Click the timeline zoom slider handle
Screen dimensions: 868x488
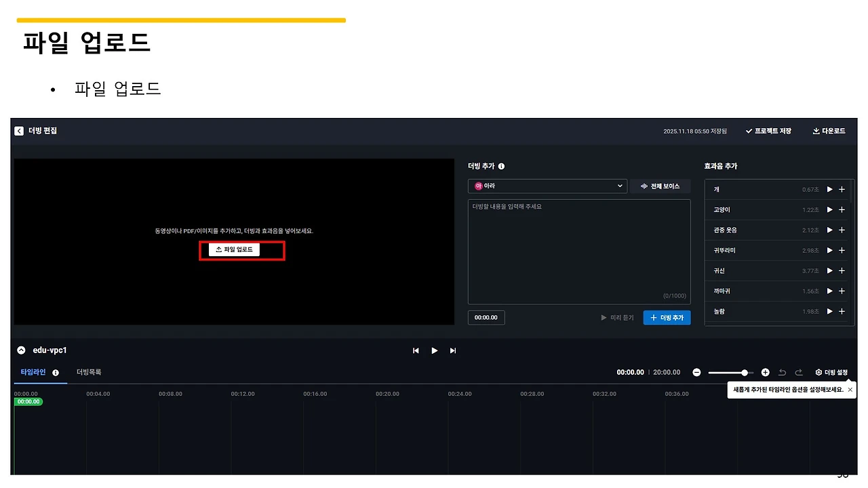coord(745,372)
